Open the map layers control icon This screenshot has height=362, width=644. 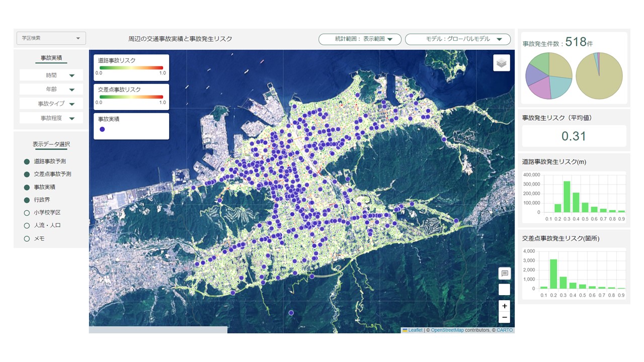[502, 63]
